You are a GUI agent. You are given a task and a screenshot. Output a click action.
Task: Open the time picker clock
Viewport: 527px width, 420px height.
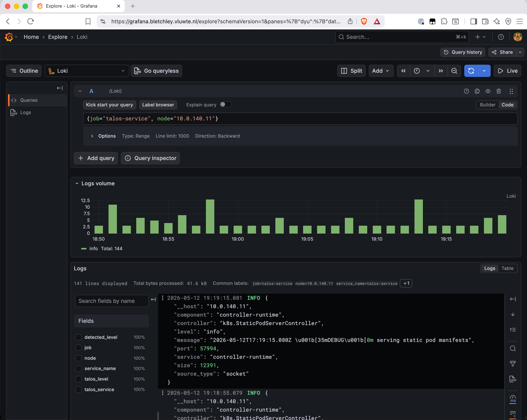pos(417,71)
